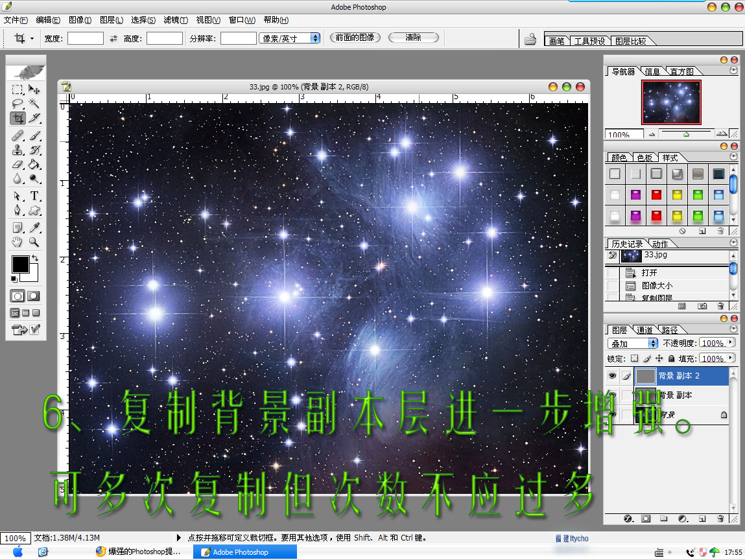Open the Styles panel flyout menu
745x560 pixels.
(733, 156)
